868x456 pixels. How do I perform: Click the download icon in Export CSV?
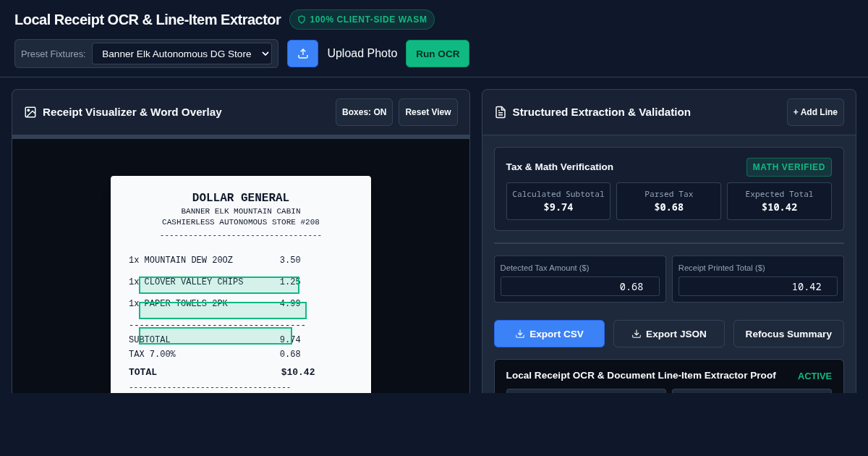click(x=520, y=334)
